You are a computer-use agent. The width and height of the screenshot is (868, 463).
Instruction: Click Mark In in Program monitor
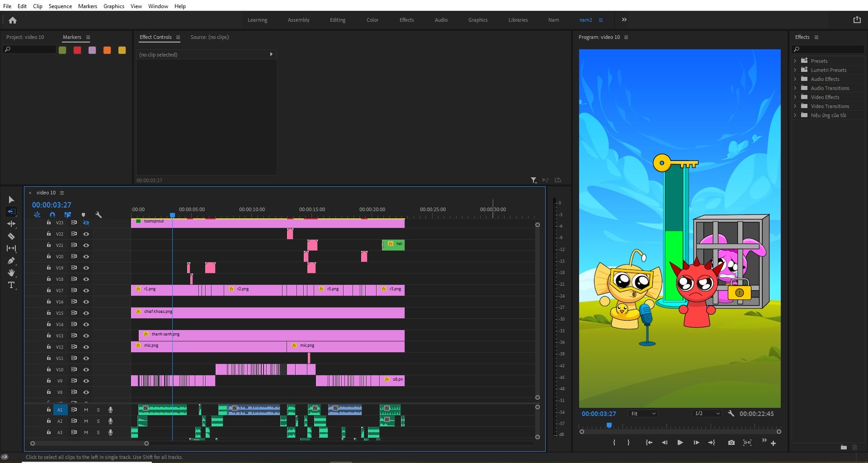(614, 443)
